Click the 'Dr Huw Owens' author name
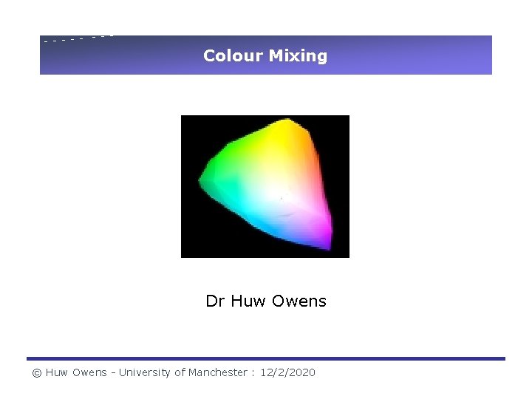532x399 pixels. tap(266, 301)
